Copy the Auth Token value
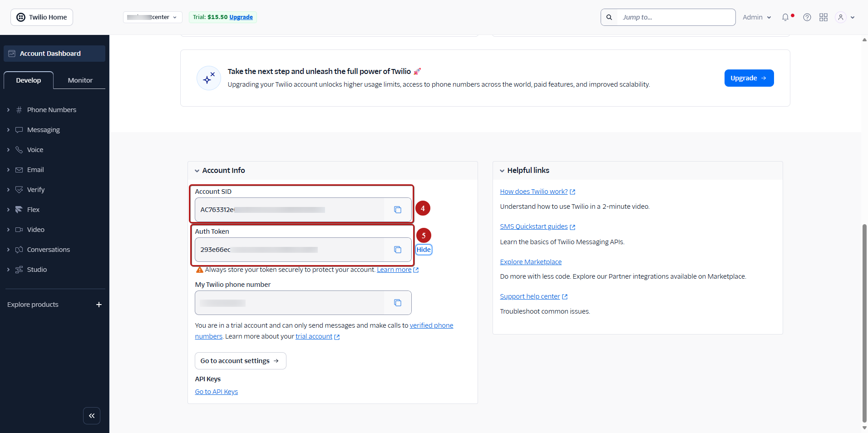 pos(398,250)
